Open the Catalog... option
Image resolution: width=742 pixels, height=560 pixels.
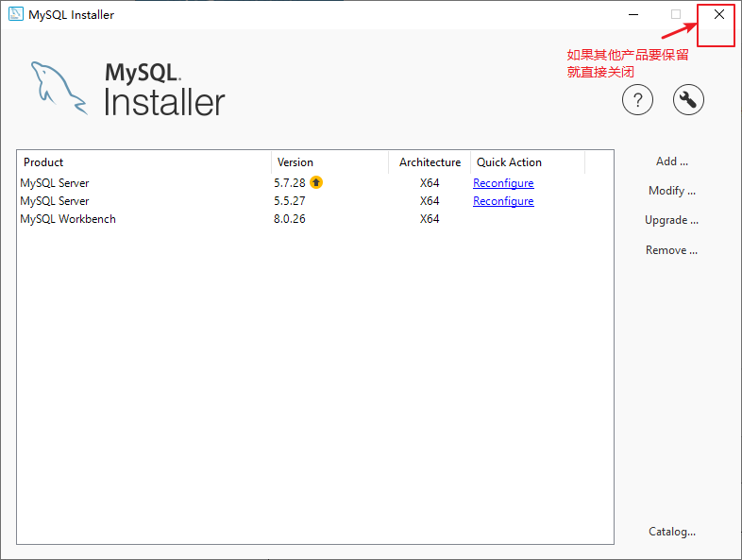672,532
